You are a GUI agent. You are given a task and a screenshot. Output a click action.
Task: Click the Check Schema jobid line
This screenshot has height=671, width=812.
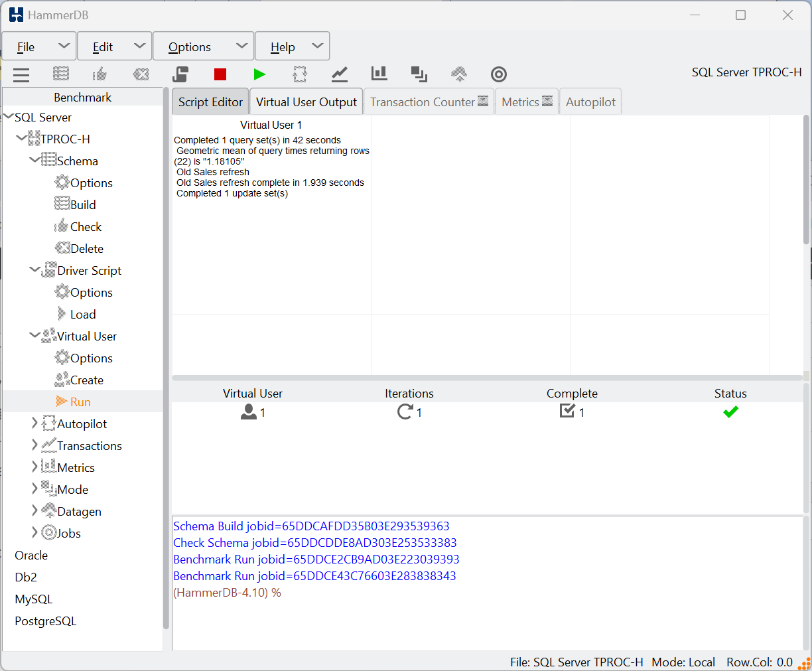(314, 542)
